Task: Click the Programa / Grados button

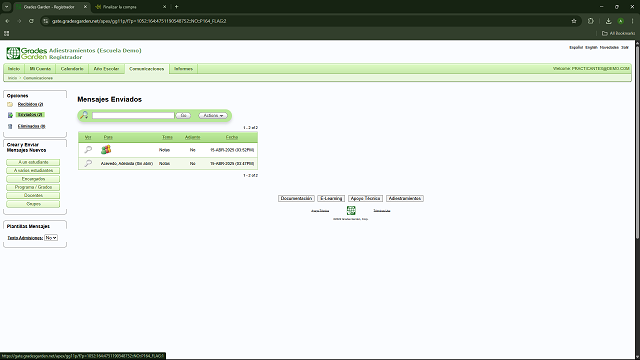Action: pos(33,187)
